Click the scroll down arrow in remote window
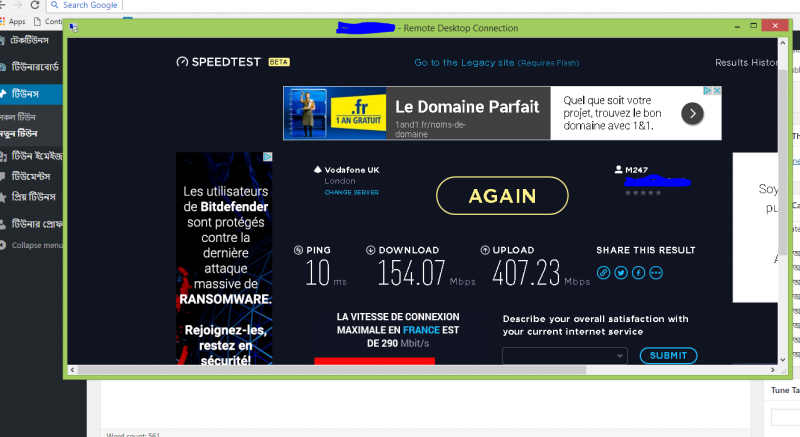The height and width of the screenshot is (437, 800). click(x=783, y=359)
